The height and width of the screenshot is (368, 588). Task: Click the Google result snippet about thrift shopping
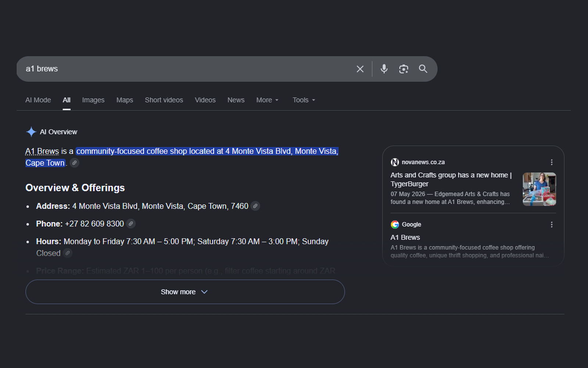click(470, 251)
